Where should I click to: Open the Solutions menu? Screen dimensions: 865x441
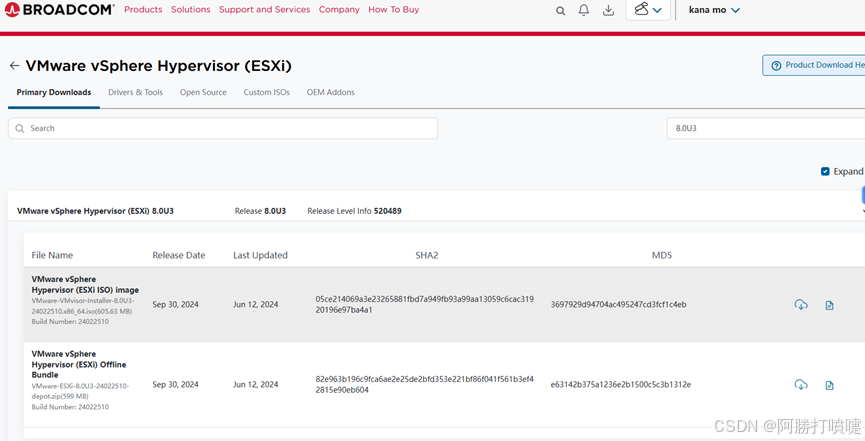click(x=190, y=9)
